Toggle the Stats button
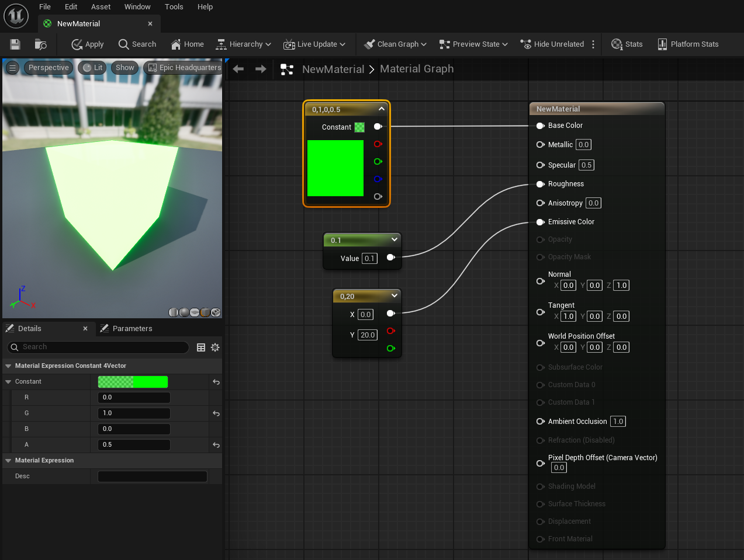744x560 pixels. [627, 44]
